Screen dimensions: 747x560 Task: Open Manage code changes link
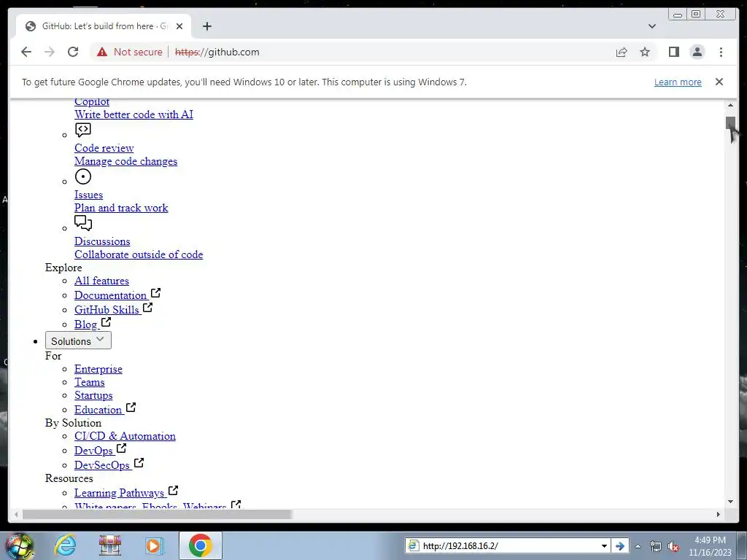tap(125, 161)
